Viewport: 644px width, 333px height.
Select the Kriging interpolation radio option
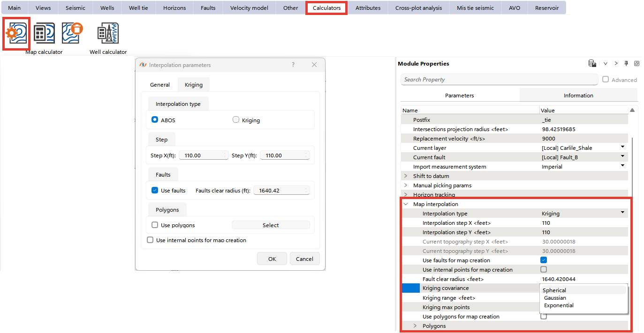(x=236, y=120)
